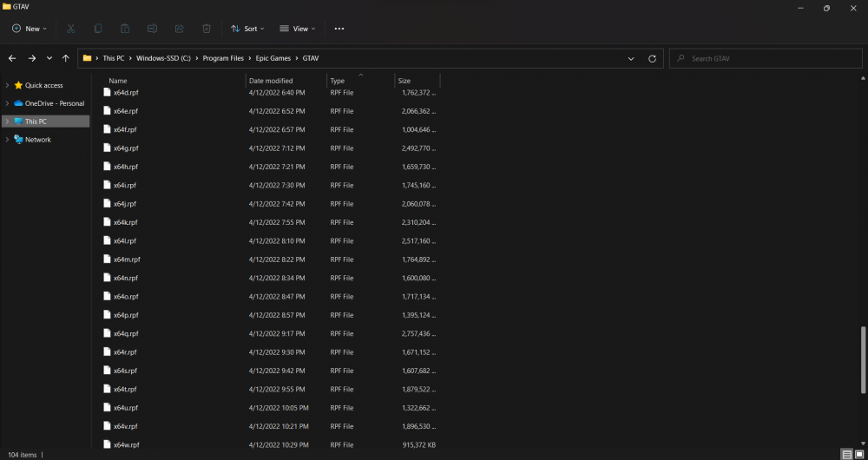
Task: Open the See more ellipsis menu
Action: click(x=339, y=29)
